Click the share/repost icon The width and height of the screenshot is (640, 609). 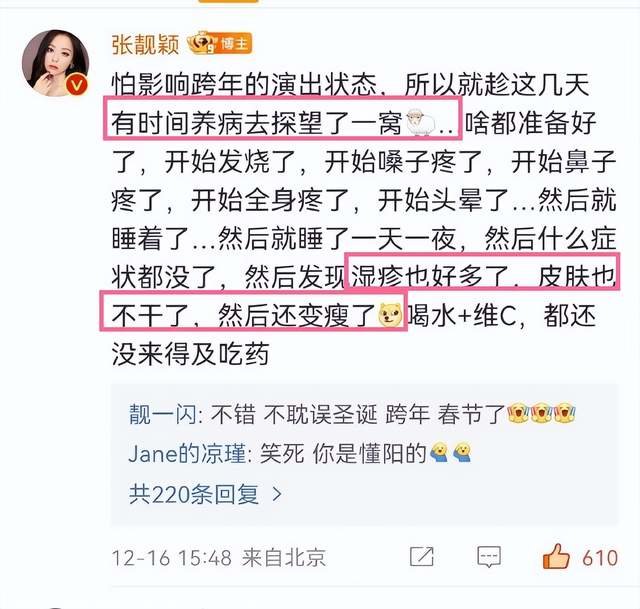coord(421,557)
